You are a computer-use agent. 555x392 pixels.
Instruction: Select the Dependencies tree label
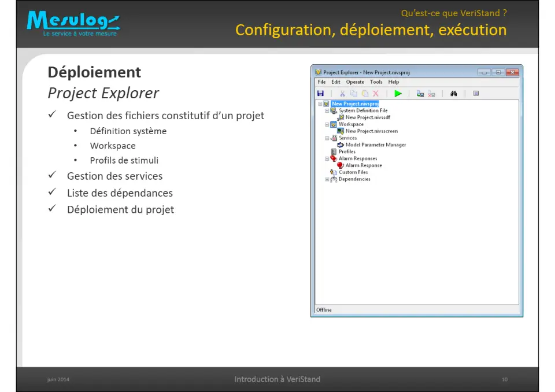pyautogui.click(x=354, y=179)
